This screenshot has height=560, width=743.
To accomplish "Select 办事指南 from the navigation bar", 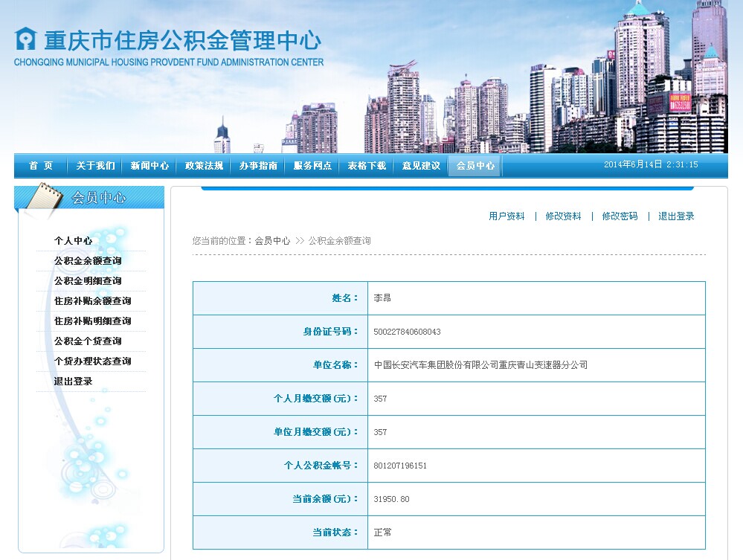I will (258, 165).
